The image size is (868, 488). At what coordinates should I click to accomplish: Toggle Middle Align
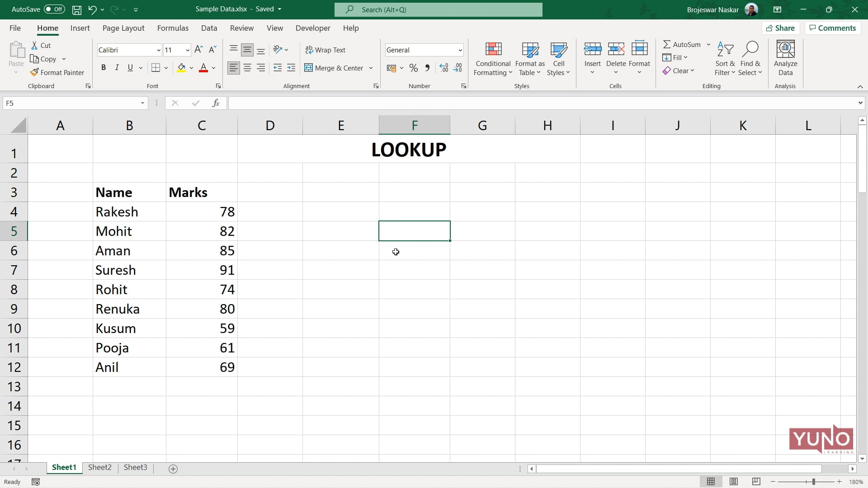247,50
